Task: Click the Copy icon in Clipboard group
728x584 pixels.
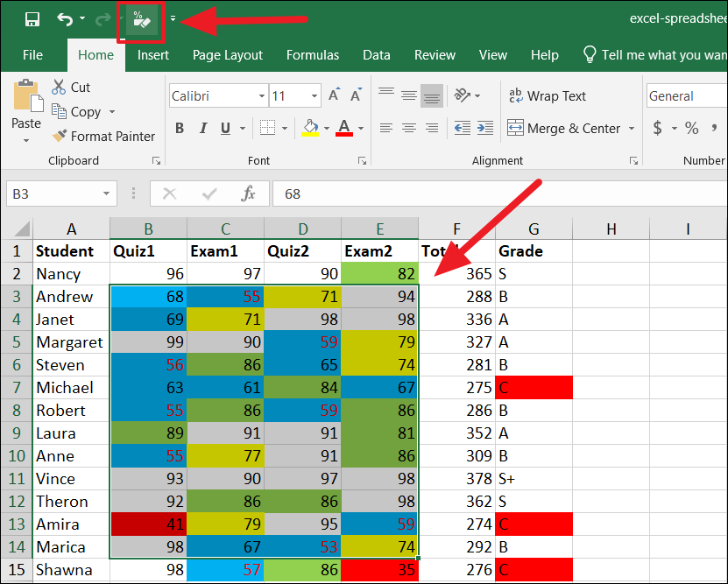Action: coord(61,111)
